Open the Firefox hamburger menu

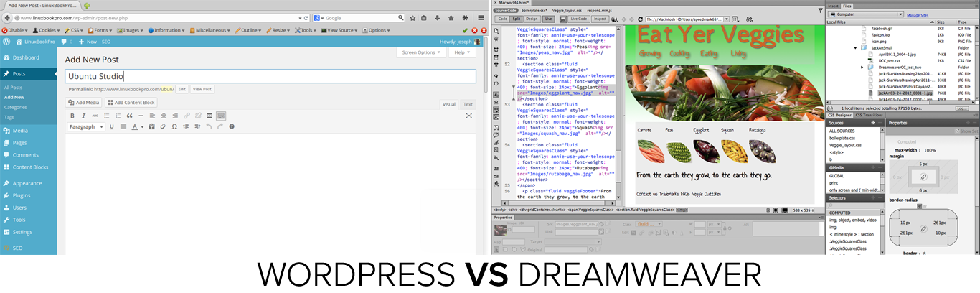481,18
